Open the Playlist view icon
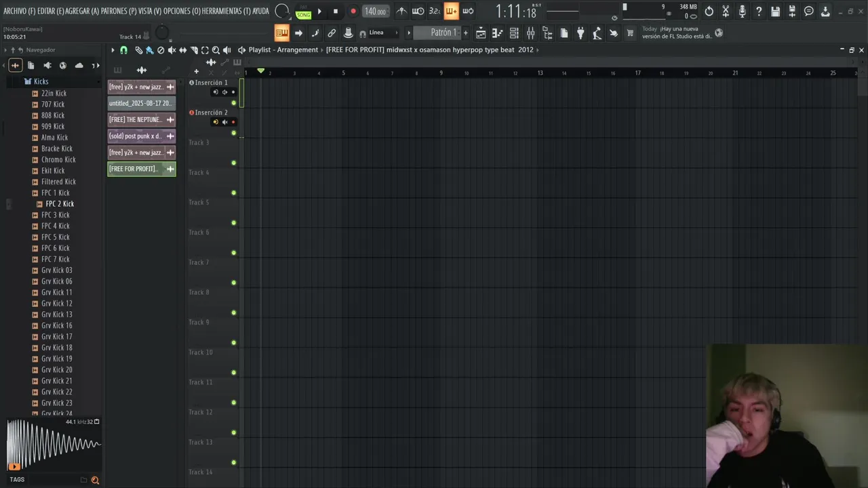Screen dimensions: 868x488 tap(481, 33)
